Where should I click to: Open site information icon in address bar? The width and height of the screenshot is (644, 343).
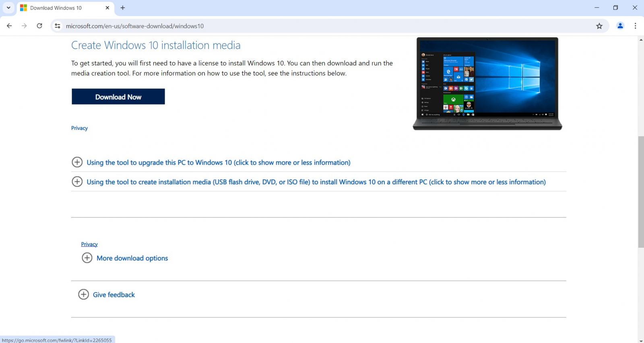(58, 26)
